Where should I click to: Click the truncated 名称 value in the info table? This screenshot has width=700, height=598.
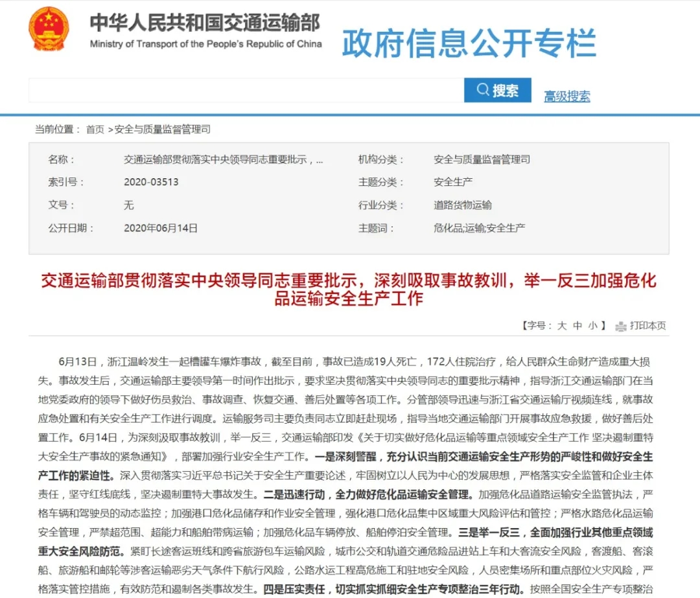[223, 159]
